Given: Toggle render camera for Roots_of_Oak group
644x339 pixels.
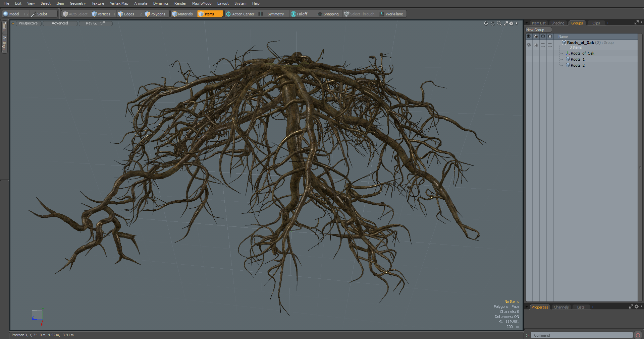Looking at the screenshot, I should point(536,45).
